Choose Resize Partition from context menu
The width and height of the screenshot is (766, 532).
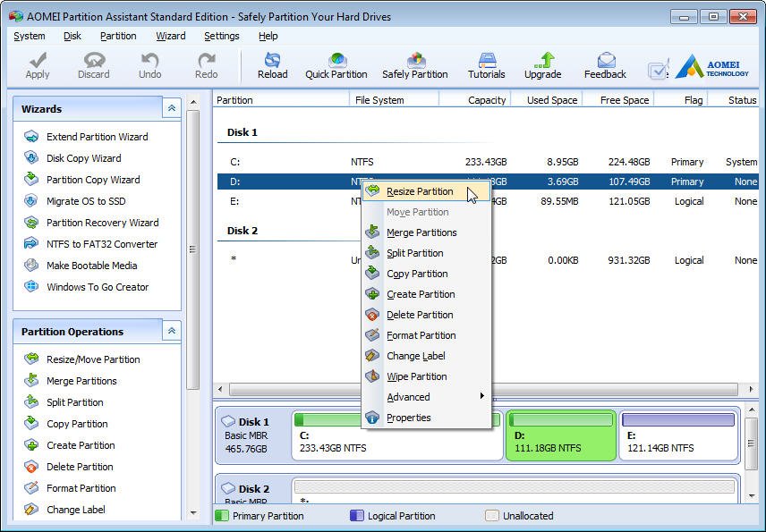tap(419, 191)
